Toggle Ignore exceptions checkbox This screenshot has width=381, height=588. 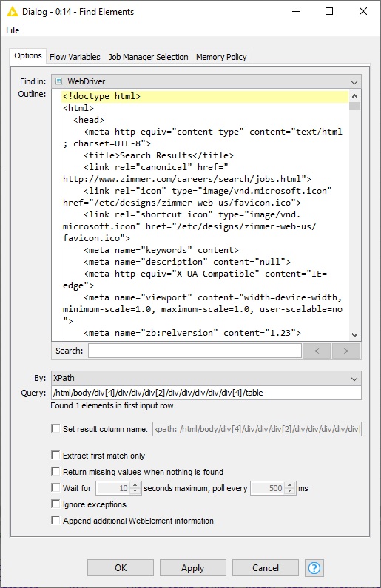click(x=55, y=504)
